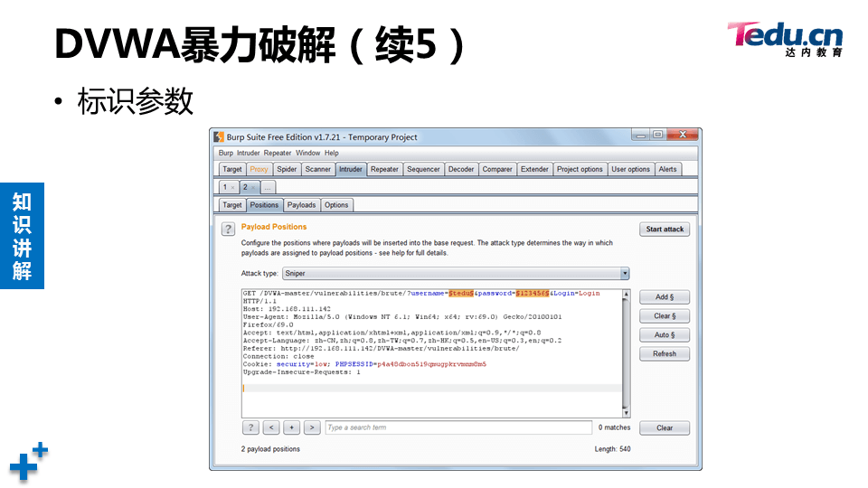
Task: Click the Connection: close line
Action: click(x=278, y=356)
